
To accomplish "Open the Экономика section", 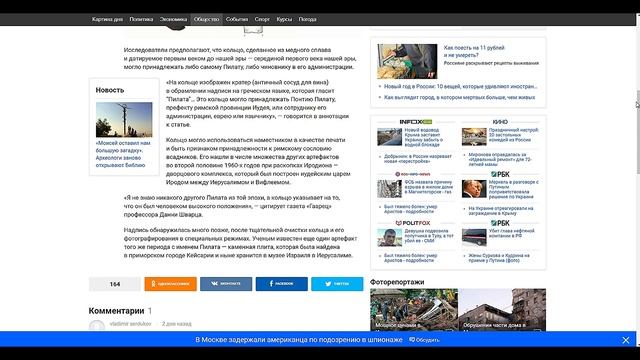I will coord(173,19).
